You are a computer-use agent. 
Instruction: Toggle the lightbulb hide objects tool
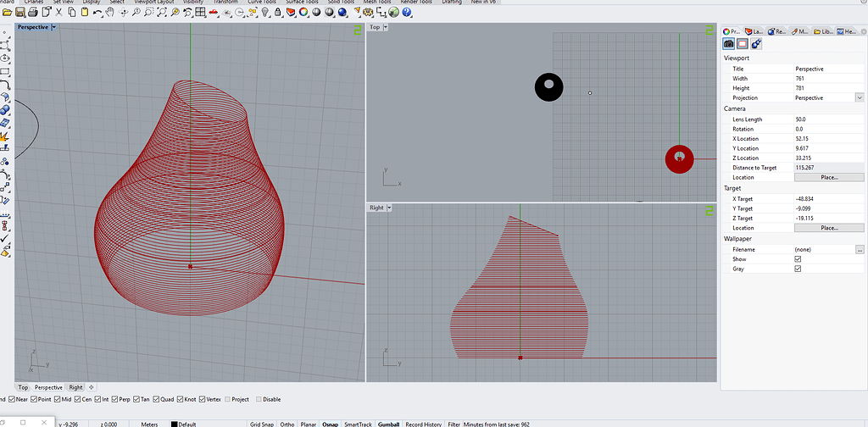point(265,12)
